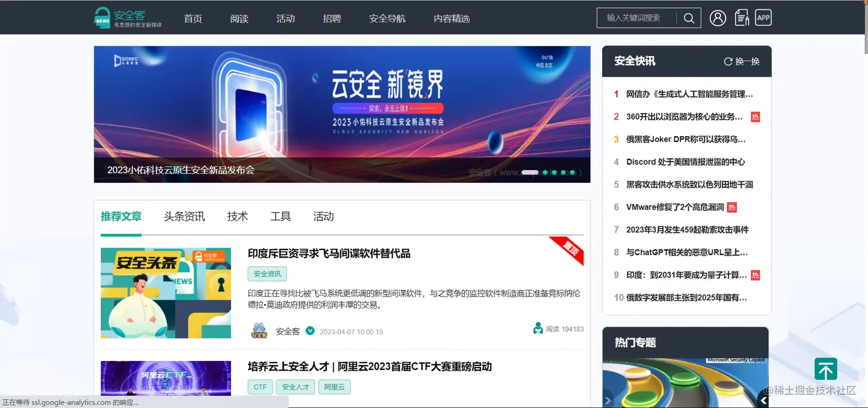Click the reader count icon beside 阅读 194183

[538, 329]
